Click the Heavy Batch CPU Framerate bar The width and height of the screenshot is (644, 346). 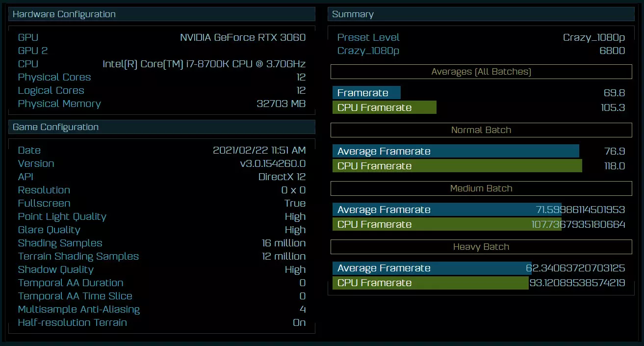point(431,283)
